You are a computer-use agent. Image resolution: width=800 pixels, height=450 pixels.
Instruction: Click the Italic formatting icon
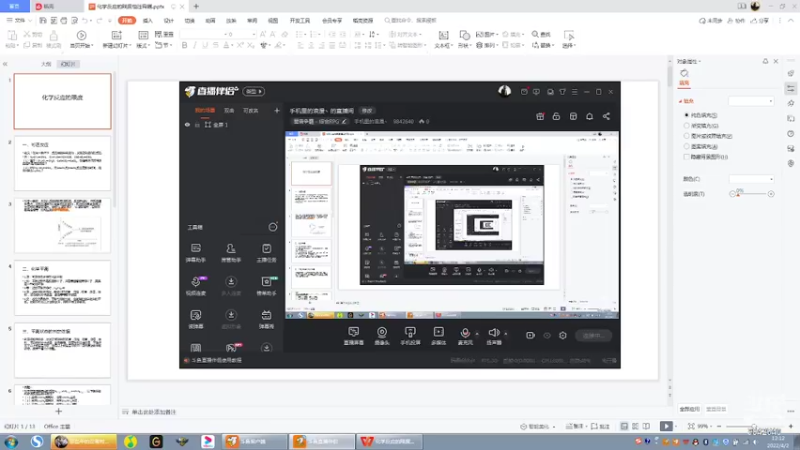tap(195, 45)
